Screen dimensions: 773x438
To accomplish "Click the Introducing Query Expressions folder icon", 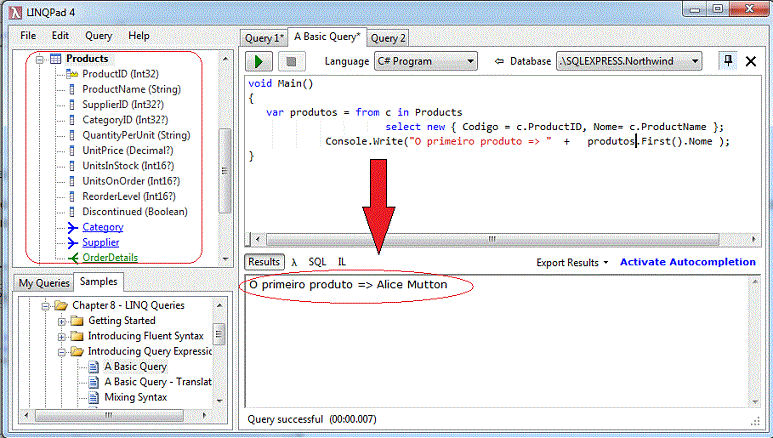I will (77, 352).
